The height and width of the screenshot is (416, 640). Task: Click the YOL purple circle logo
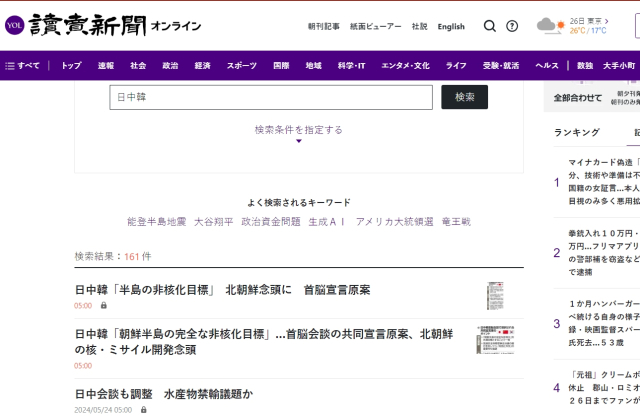pyautogui.click(x=15, y=25)
